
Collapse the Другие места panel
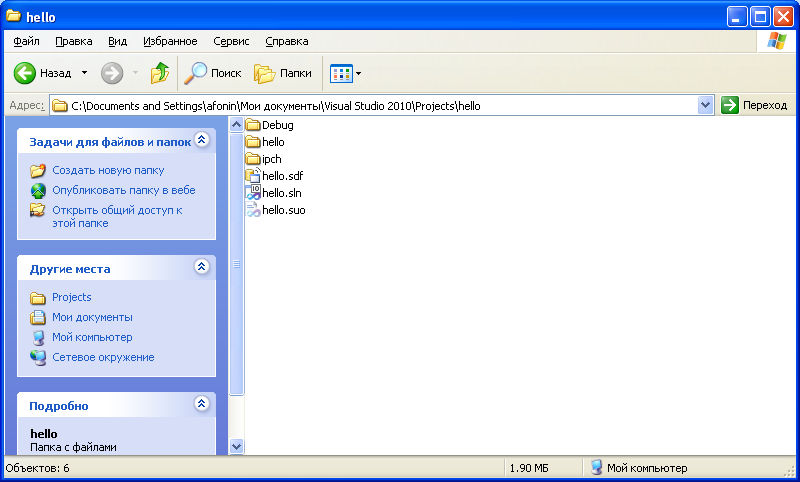click(202, 266)
